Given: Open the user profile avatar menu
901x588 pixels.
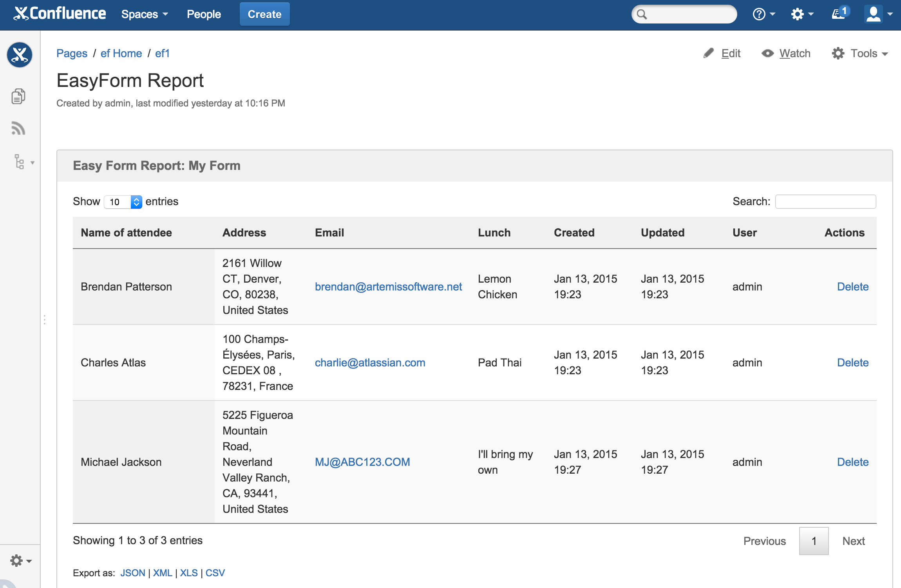Looking at the screenshot, I should point(878,14).
